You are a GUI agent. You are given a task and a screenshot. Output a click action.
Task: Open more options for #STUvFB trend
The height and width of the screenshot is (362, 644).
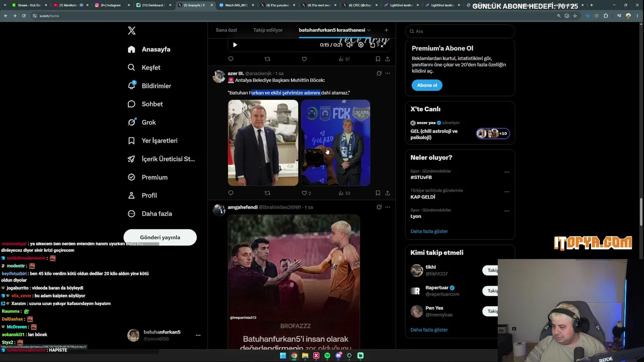click(x=507, y=172)
